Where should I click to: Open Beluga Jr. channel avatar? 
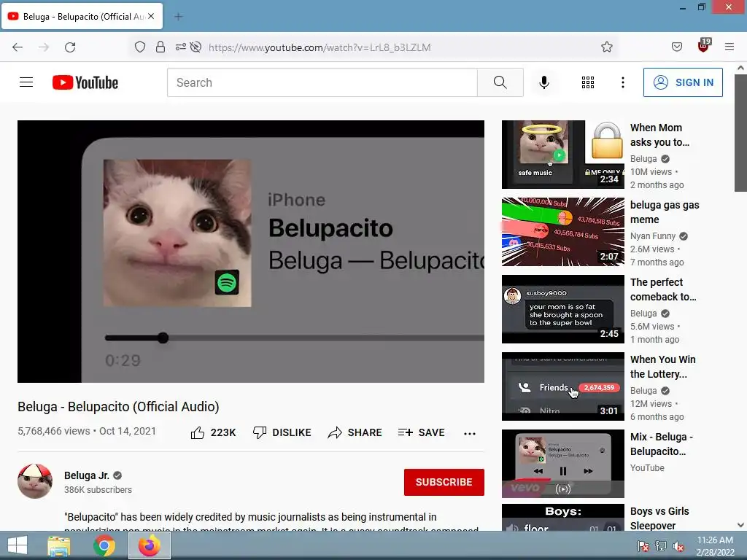coord(35,481)
